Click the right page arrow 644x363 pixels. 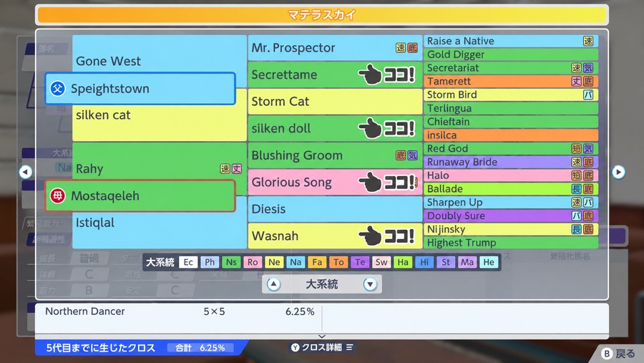pyautogui.click(x=618, y=172)
